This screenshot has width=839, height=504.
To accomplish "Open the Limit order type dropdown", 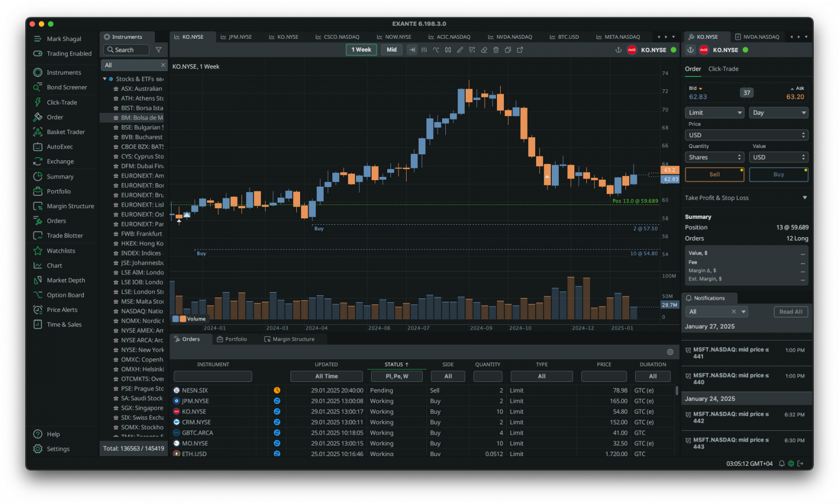I will point(714,112).
